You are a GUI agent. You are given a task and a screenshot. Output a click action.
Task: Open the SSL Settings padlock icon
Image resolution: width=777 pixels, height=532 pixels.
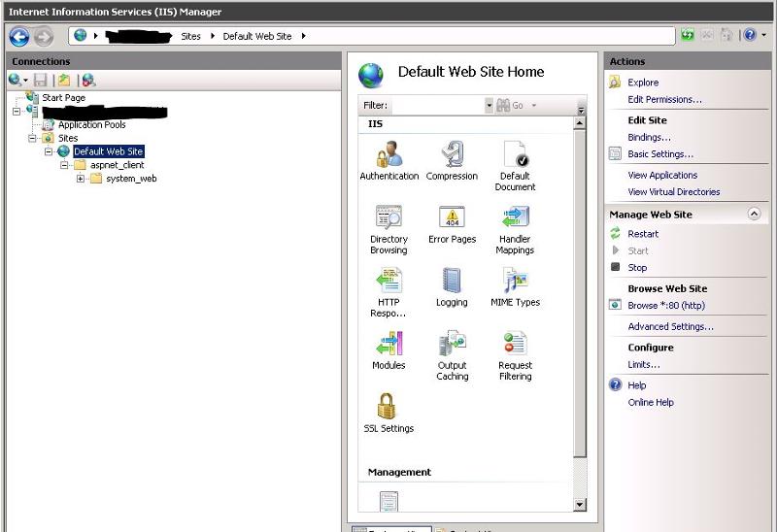tap(387, 406)
